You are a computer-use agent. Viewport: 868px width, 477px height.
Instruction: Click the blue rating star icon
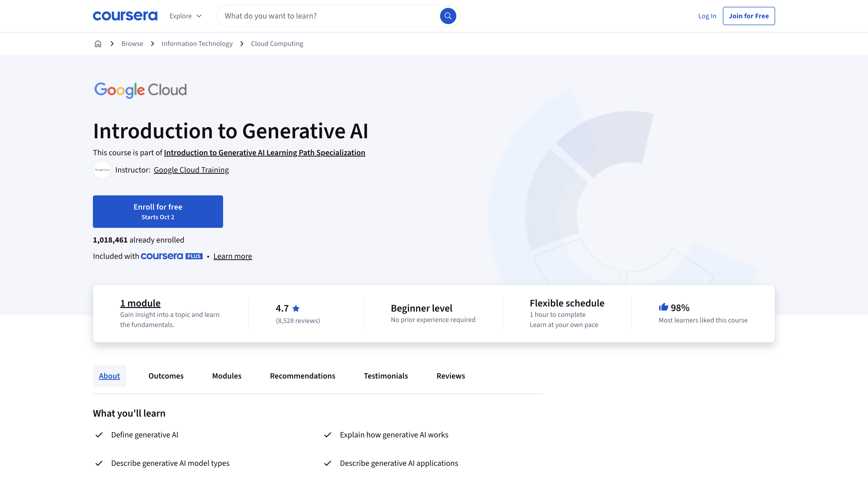click(296, 308)
